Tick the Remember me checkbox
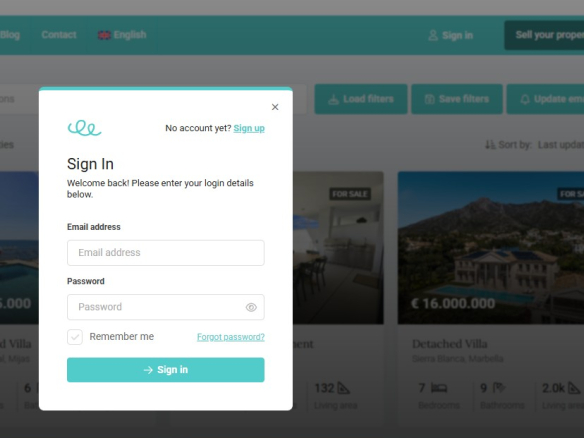The image size is (584, 438). (x=75, y=337)
